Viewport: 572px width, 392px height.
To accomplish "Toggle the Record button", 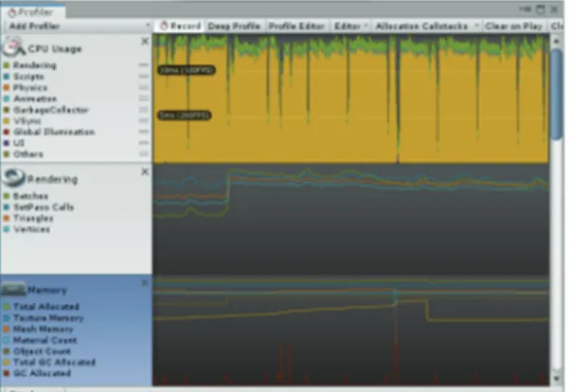I will [x=181, y=26].
